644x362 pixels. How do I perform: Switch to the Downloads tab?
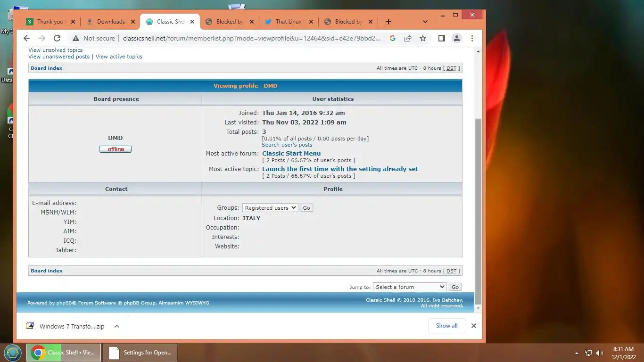click(x=111, y=22)
